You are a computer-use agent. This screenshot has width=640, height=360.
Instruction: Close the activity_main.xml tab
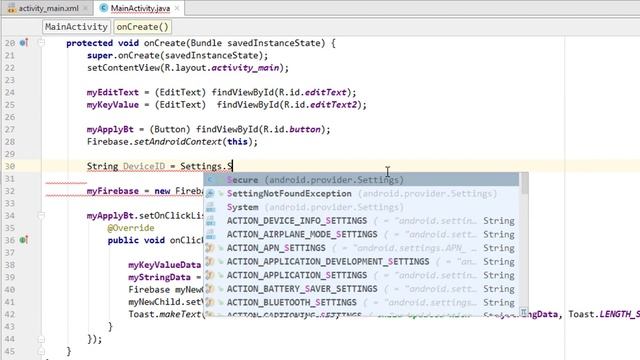[85, 8]
